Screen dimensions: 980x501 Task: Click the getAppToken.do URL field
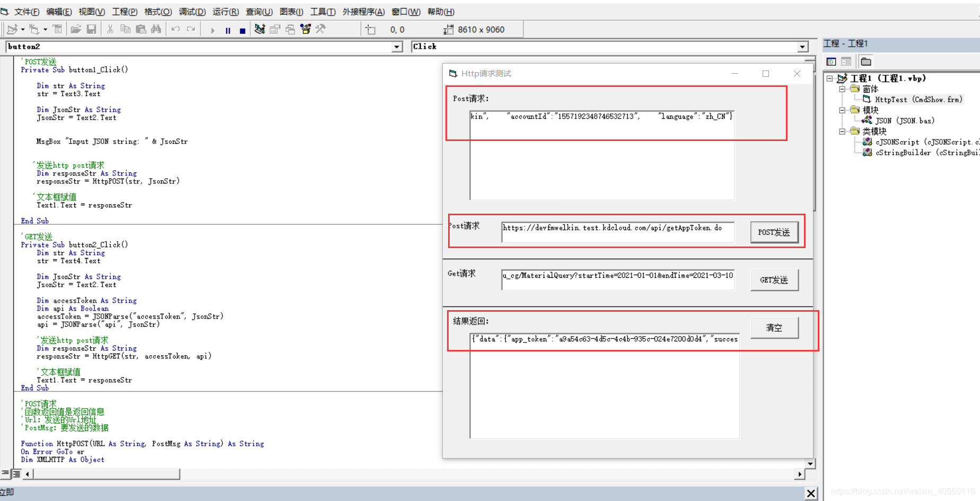pyautogui.click(x=618, y=232)
